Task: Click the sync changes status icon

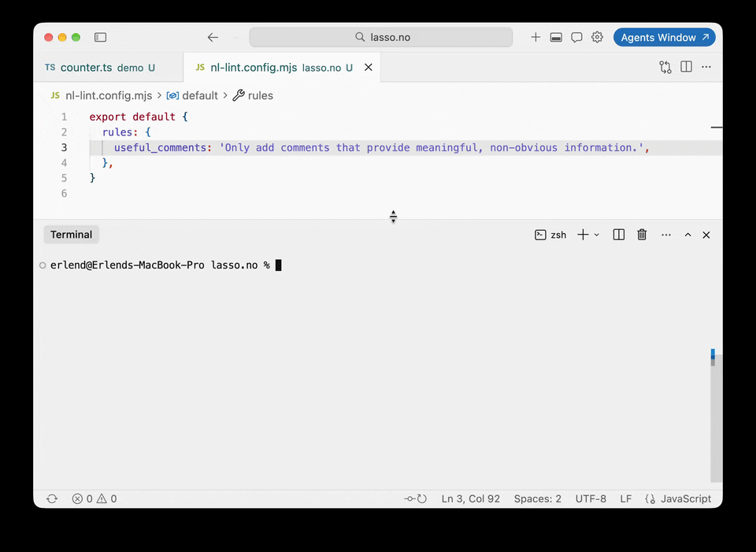Action: click(52, 498)
